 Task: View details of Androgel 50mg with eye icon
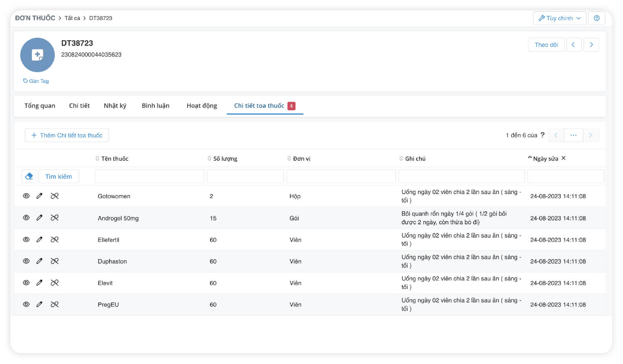click(x=26, y=218)
